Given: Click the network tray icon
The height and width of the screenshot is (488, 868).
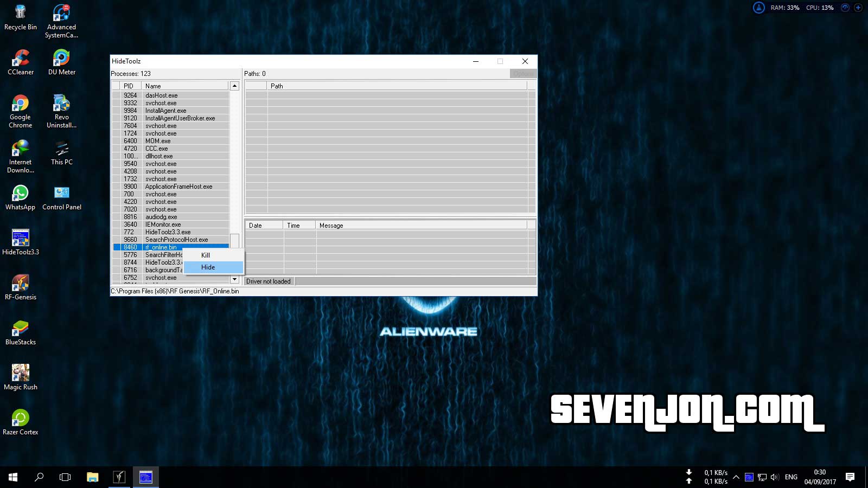Looking at the screenshot, I should coord(762,477).
